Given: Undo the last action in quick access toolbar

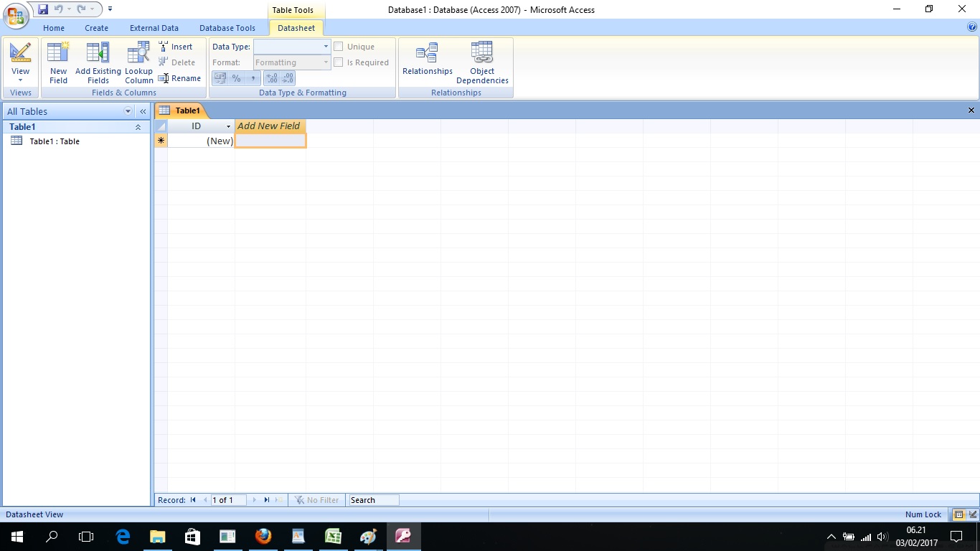Looking at the screenshot, I should tap(58, 9).
